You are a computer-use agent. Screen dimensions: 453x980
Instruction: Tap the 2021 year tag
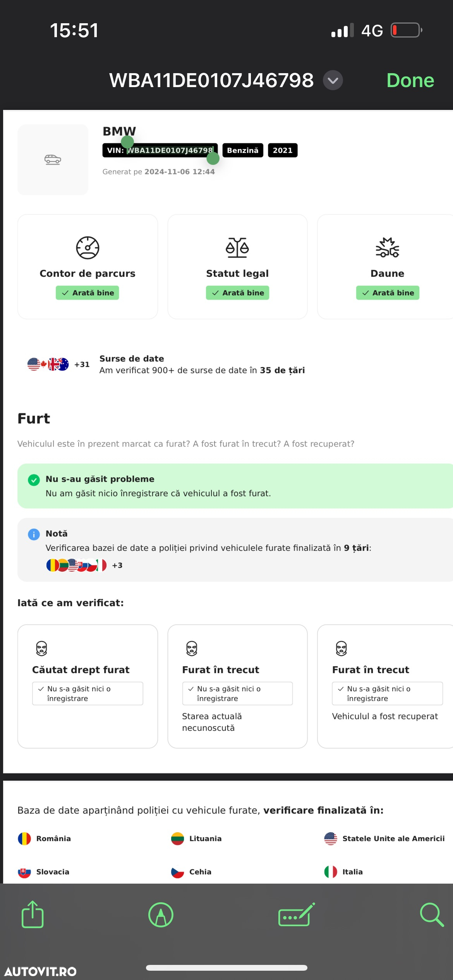point(283,150)
